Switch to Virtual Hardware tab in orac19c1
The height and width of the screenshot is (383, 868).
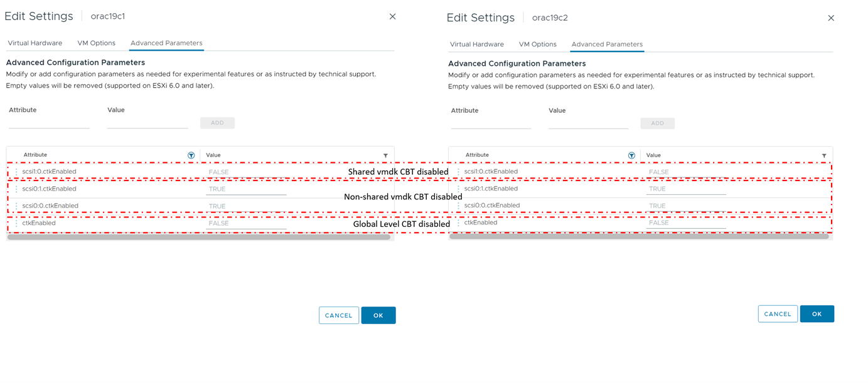click(x=35, y=43)
